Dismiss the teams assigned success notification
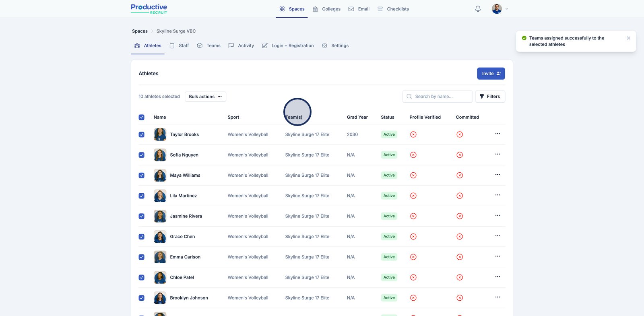Image resolution: width=644 pixels, height=316 pixels. click(x=628, y=38)
